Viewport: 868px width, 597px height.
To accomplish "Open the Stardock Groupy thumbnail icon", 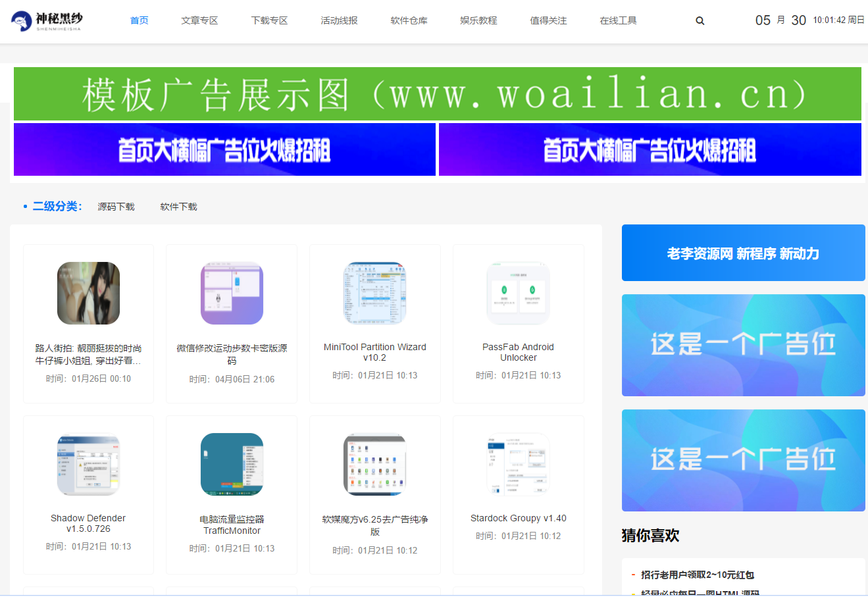I will click(518, 465).
